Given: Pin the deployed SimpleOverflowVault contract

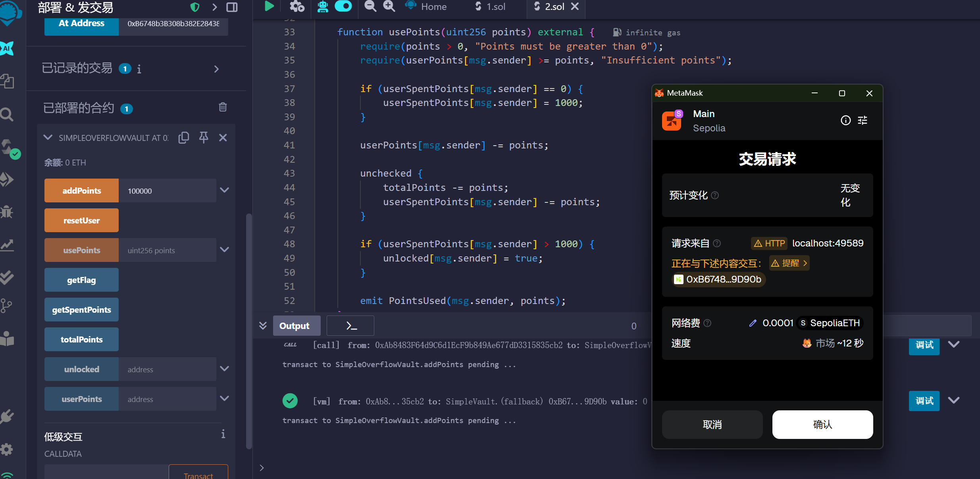Looking at the screenshot, I should (204, 138).
